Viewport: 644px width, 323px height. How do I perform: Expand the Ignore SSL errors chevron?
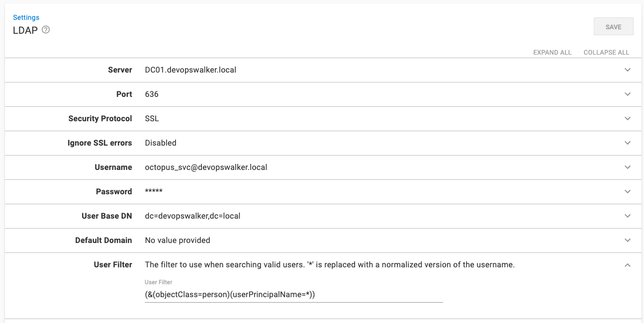(627, 143)
